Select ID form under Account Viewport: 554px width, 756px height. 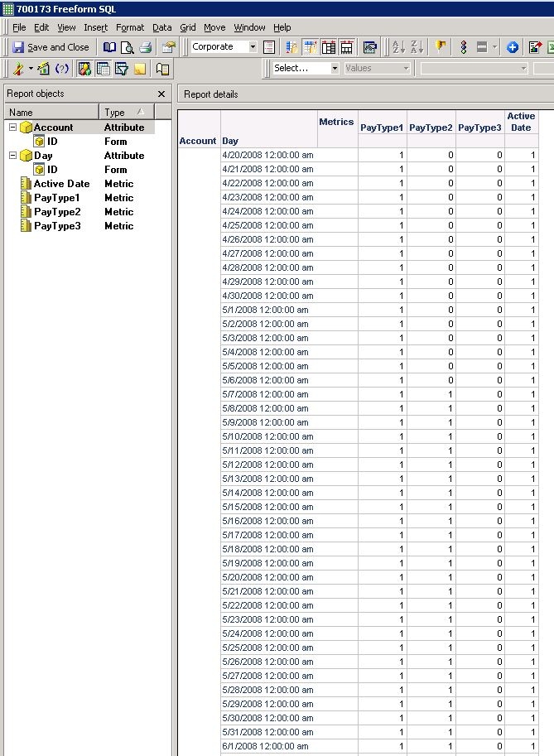52,142
